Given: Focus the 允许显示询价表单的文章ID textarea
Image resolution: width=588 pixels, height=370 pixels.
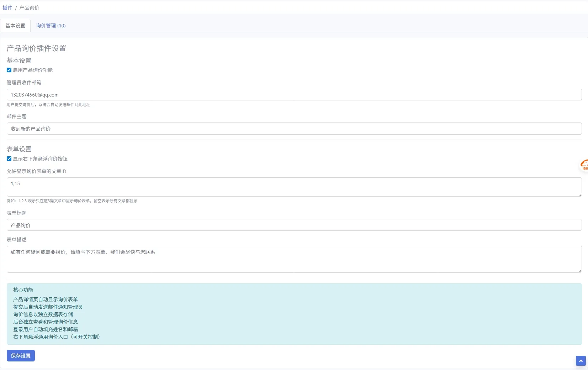Looking at the screenshot, I should pyautogui.click(x=294, y=187).
